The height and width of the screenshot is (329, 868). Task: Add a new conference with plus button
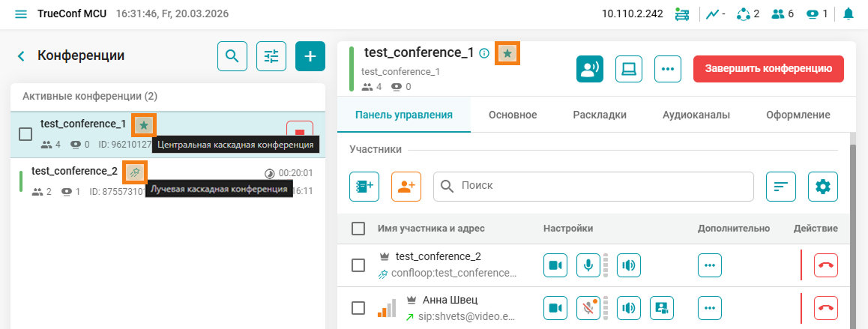[310, 55]
